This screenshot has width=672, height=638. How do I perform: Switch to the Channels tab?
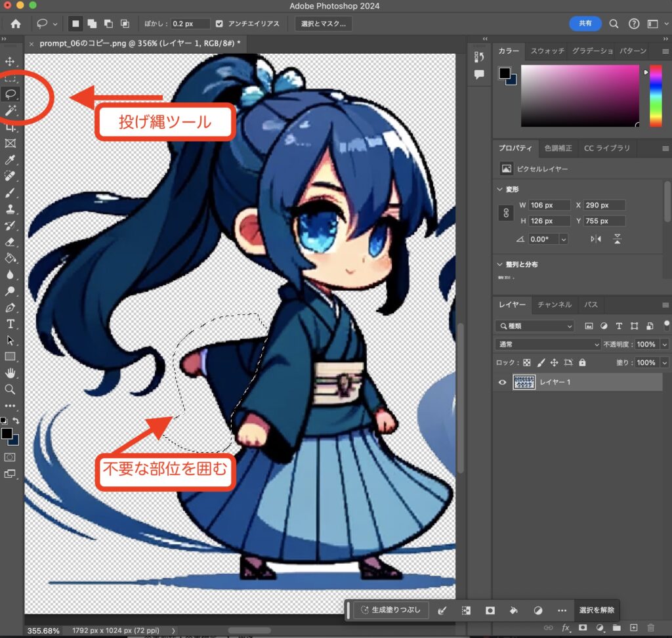[x=555, y=305]
